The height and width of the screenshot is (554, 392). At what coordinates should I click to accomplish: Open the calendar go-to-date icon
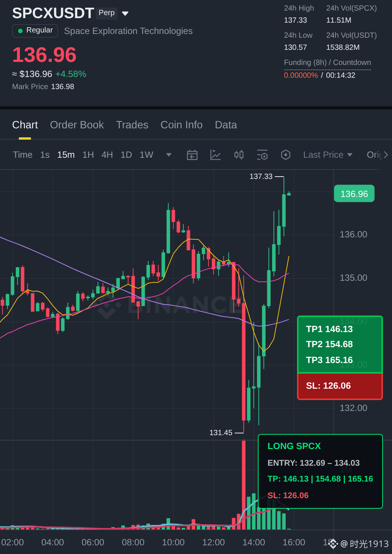[192, 155]
